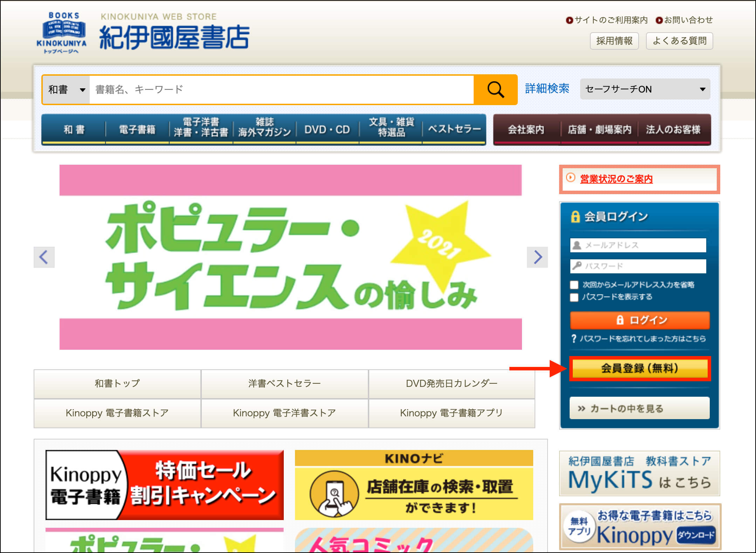Click the 紀伊國屋書店 title logo
This screenshot has width=756, height=553.
[x=174, y=37]
